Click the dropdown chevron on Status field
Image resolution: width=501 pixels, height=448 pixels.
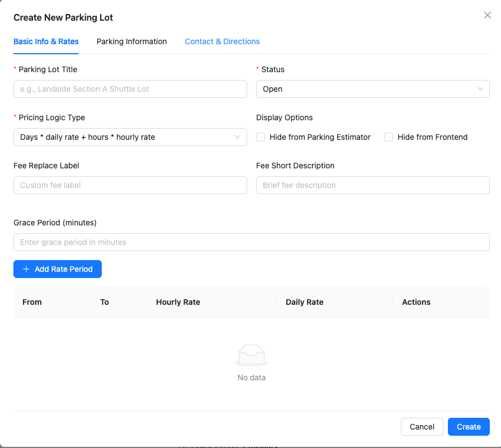tap(480, 89)
